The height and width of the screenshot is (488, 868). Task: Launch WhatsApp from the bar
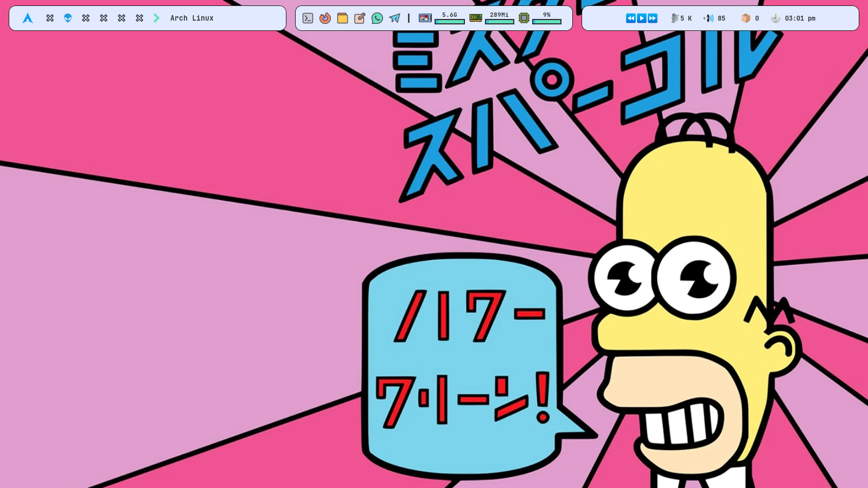[377, 18]
